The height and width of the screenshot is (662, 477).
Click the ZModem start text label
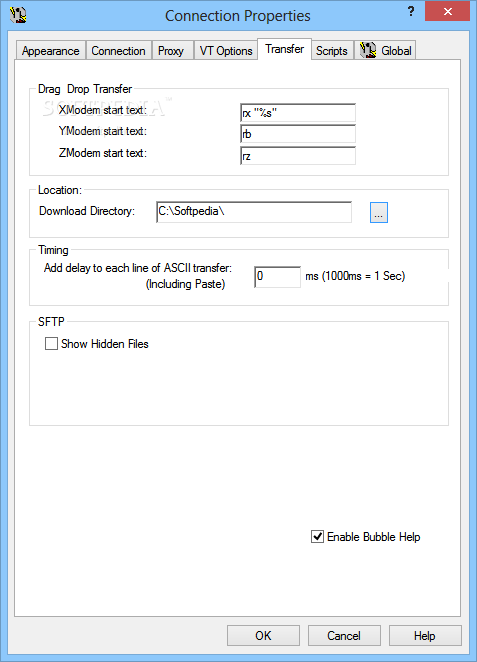[103, 153]
